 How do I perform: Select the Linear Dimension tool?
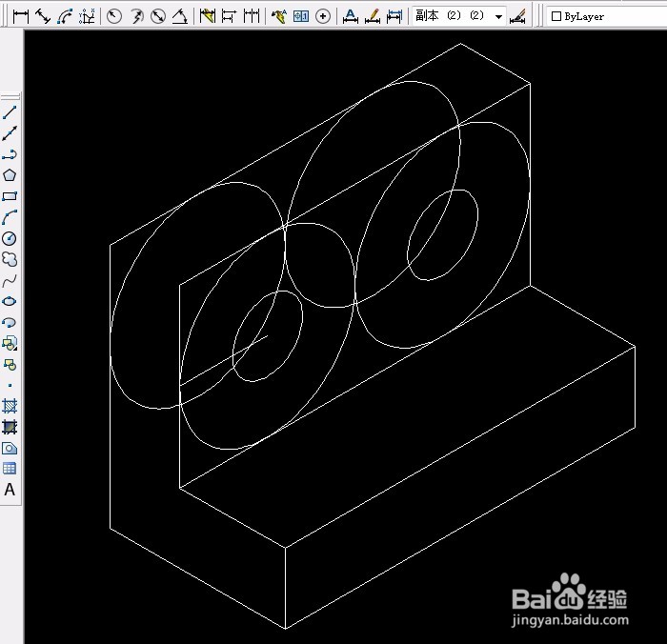pos(21,16)
